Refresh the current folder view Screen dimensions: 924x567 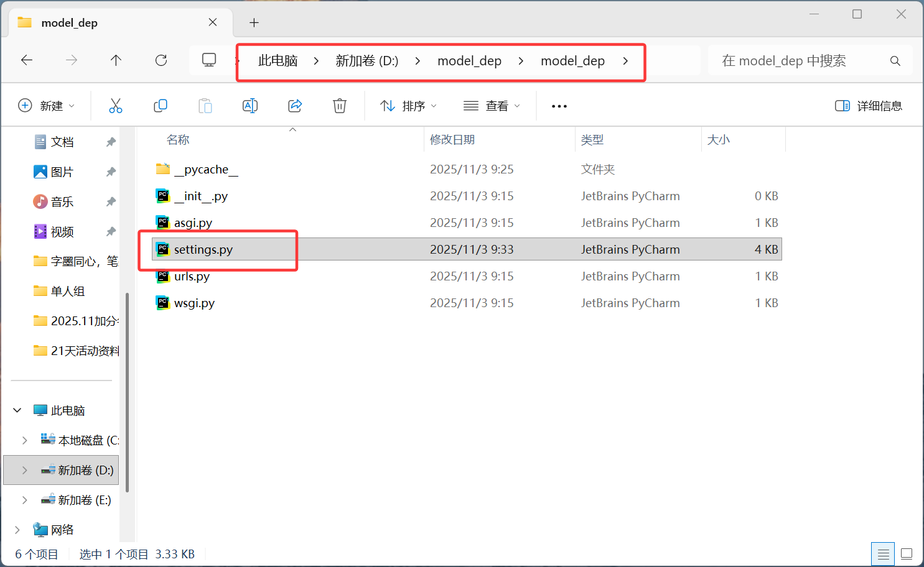tap(161, 60)
